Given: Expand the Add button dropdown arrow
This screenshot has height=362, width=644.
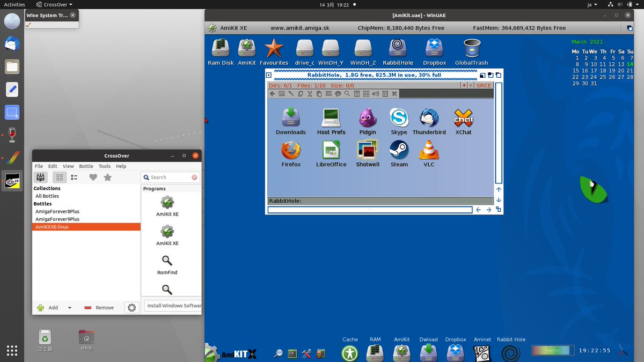Looking at the screenshot, I should point(70,308).
